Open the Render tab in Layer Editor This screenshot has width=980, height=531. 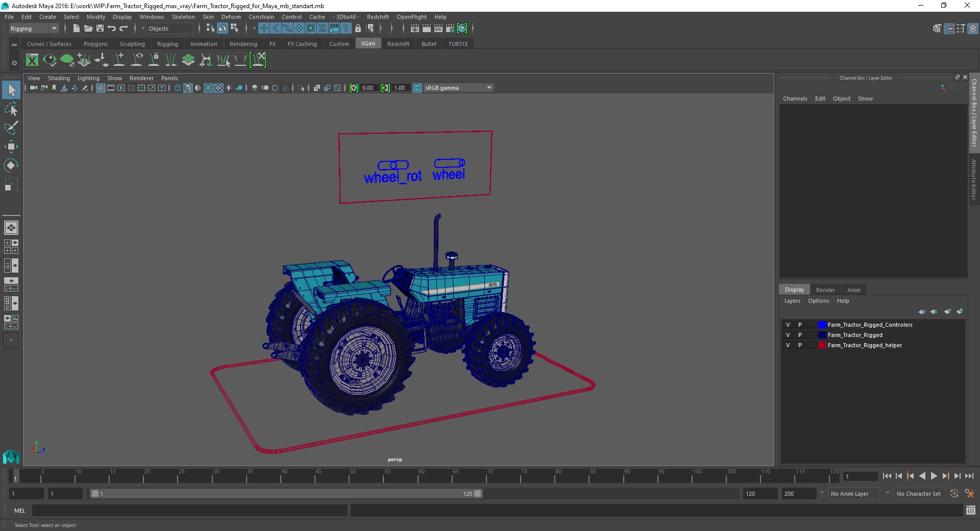click(x=825, y=289)
